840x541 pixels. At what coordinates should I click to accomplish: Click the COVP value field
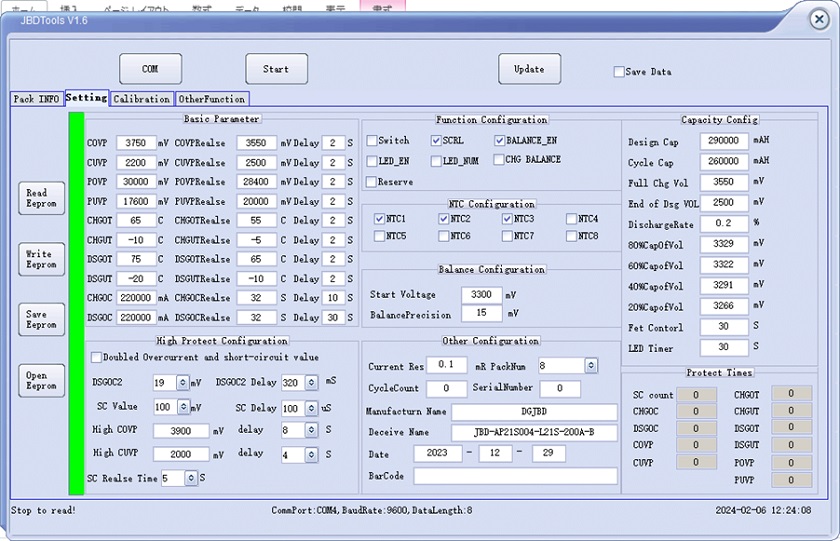point(136,143)
